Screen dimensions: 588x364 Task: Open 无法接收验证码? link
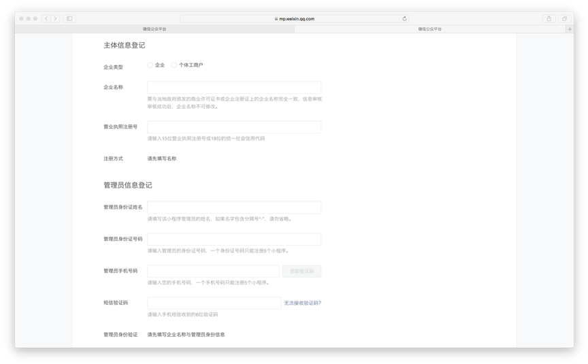tap(303, 303)
